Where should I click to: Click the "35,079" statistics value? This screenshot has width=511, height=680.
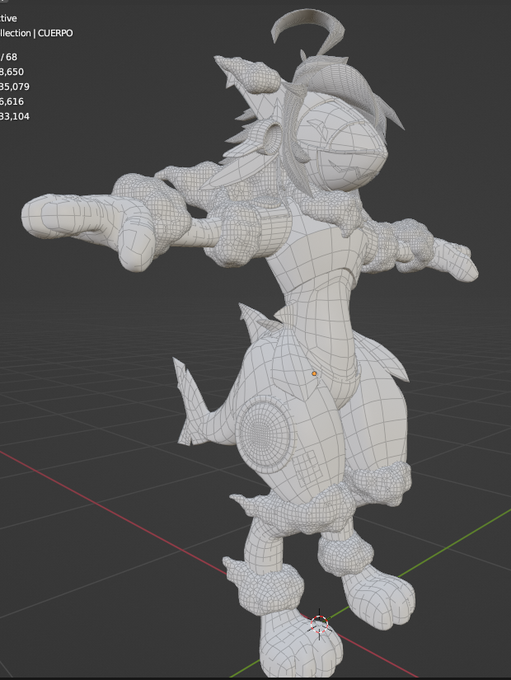[15, 86]
